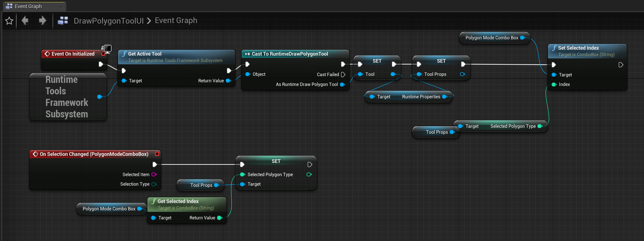Viewport: 644px width, 241px height.
Task: Click the Event Graph breadcrumb label
Action: click(x=176, y=21)
